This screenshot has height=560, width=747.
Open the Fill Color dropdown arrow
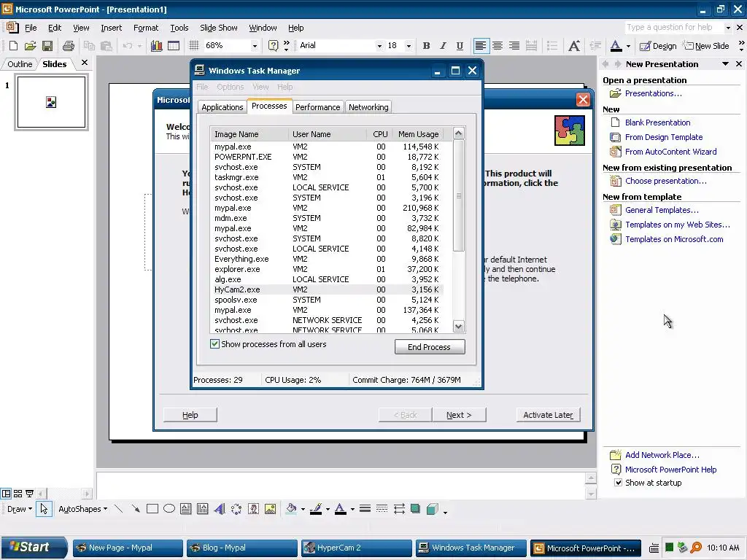303,509
